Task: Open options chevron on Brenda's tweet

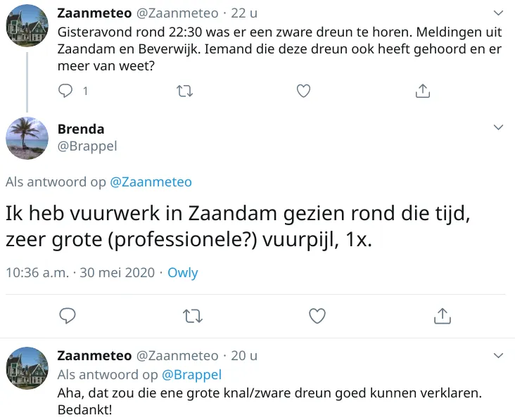Action: pyautogui.click(x=499, y=127)
